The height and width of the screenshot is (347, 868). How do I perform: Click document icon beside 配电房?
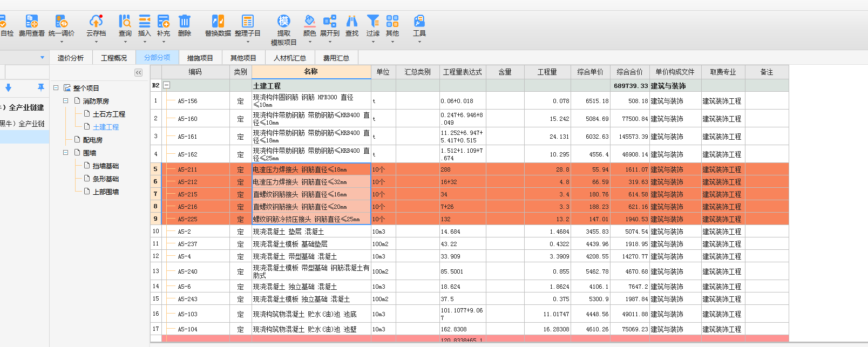point(77,139)
